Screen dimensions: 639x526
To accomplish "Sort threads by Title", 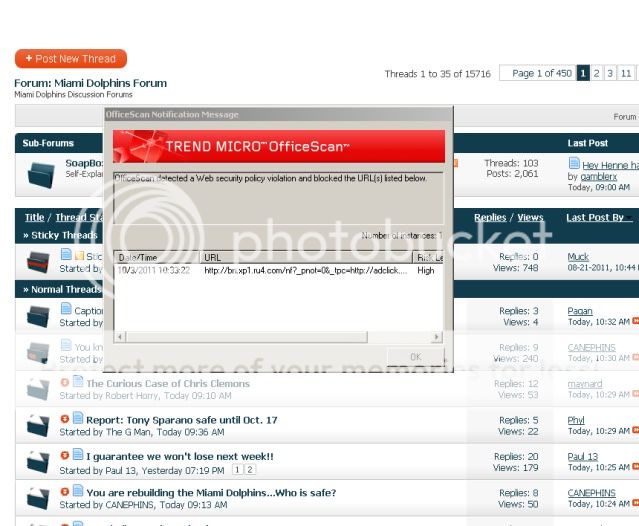I will click(x=35, y=218).
